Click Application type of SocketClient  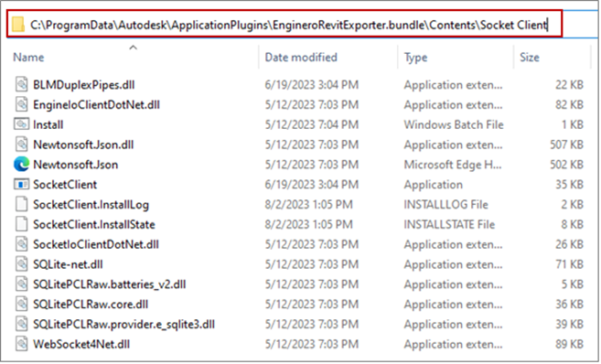pyautogui.click(x=433, y=185)
